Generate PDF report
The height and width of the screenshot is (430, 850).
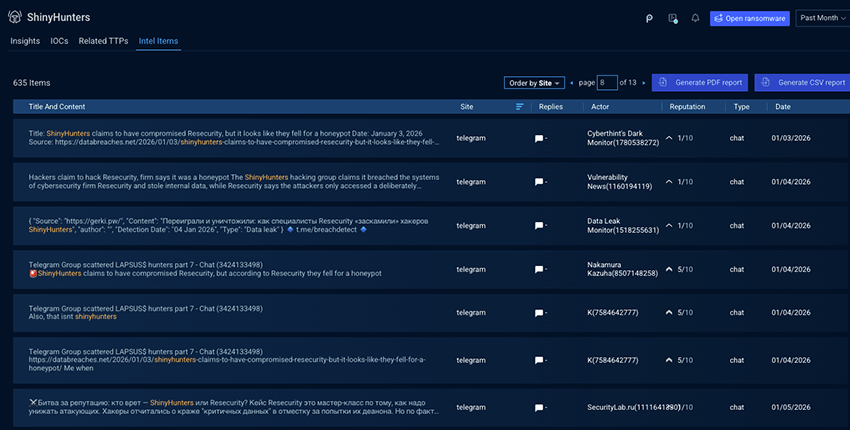[x=700, y=82]
